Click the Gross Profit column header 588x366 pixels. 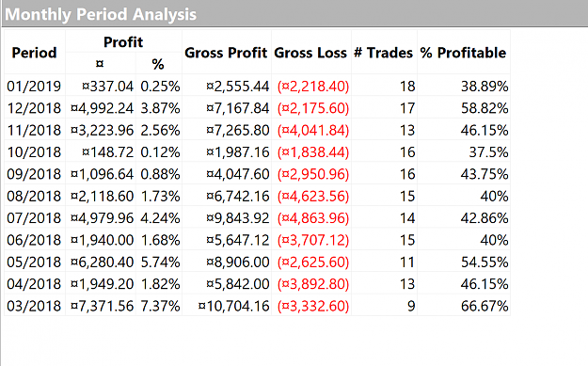[x=227, y=53]
